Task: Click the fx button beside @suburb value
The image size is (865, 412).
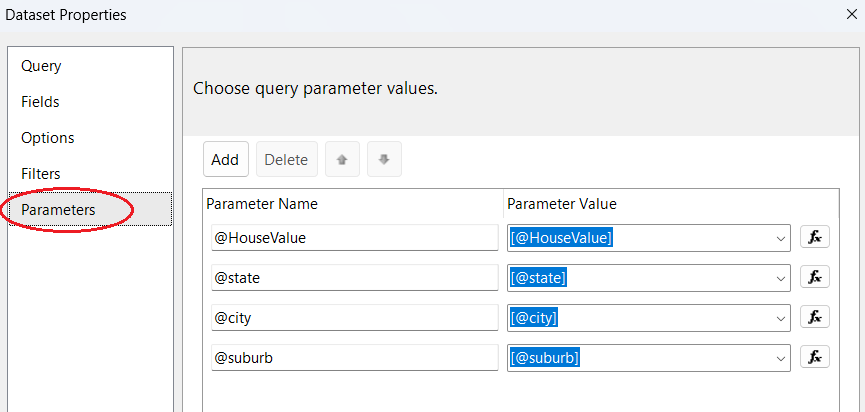Action: (x=814, y=357)
